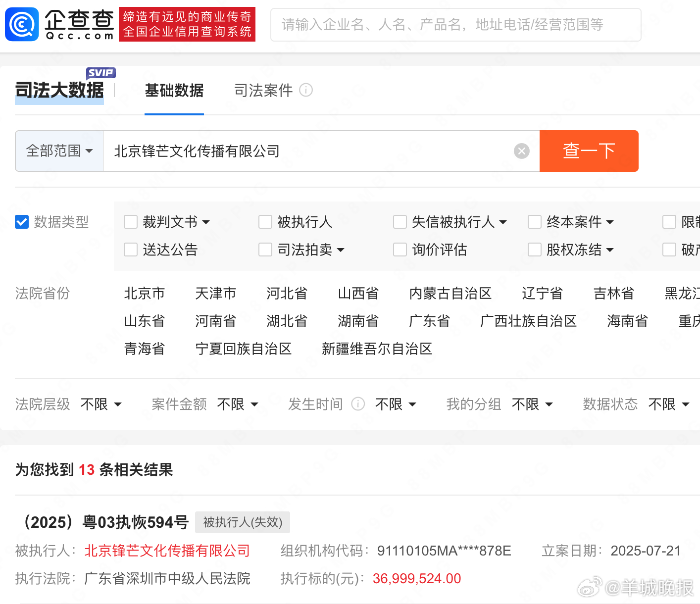
Task: Expand the 裁判文书 dropdown arrow
Action: [206, 222]
